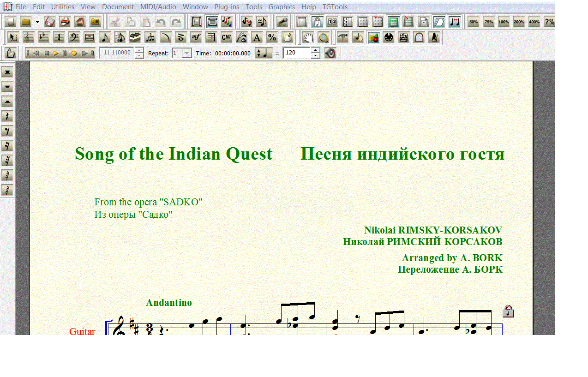Viewport: 588px width, 377px height.
Task: Open the folder dropdown arrow
Action: pyautogui.click(x=37, y=22)
